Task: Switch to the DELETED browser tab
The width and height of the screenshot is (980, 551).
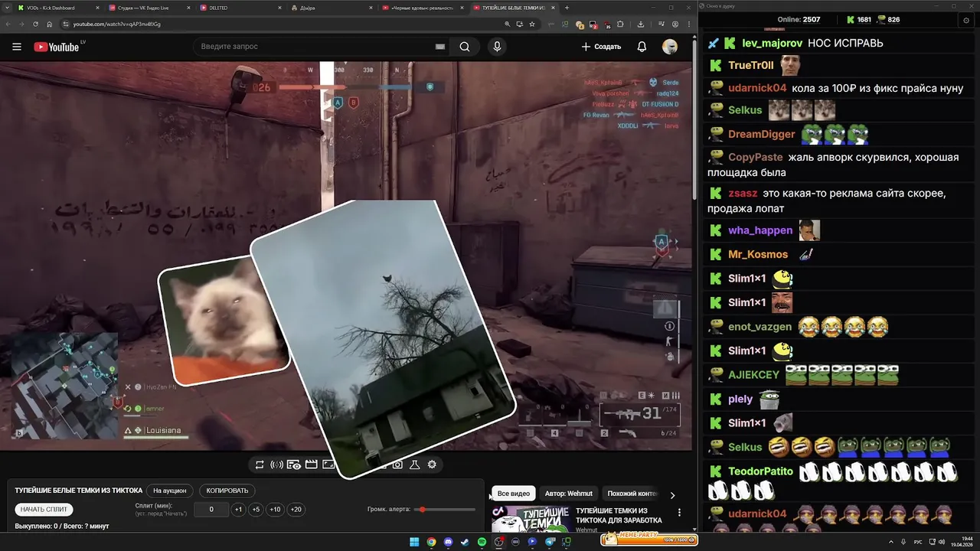Action: coord(240,8)
